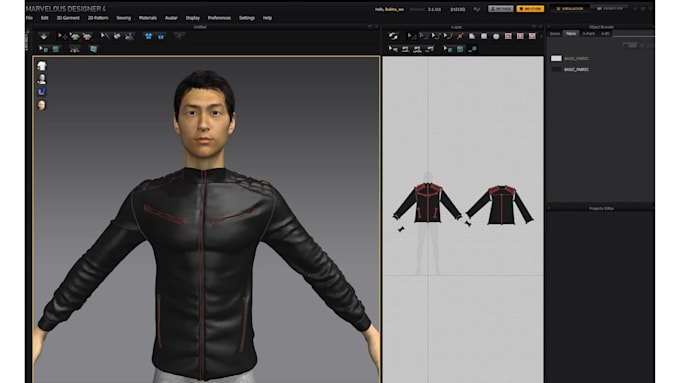680x383 pixels.
Task: Click the middle red internal shape icon
Action: (x=520, y=36)
